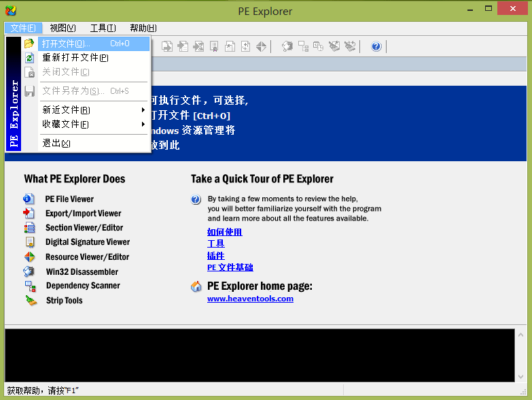Click the Import Viewer toolbar icon
The height and width of the screenshot is (400, 532).
pyautogui.click(x=183, y=46)
